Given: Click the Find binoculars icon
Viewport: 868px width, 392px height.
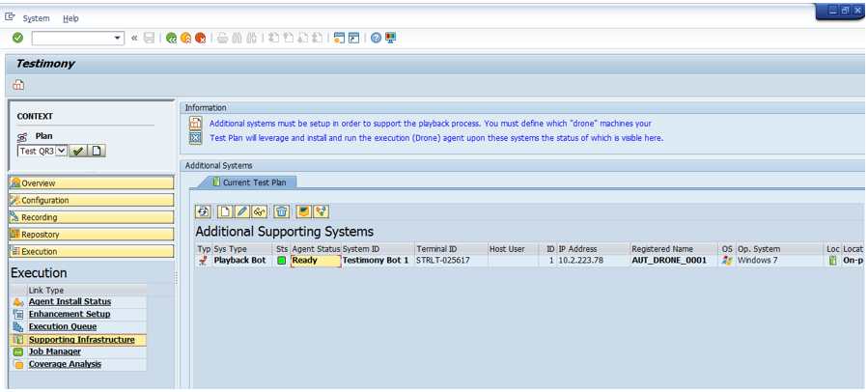Looking at the screenshot, I should [x=237, y=39].
